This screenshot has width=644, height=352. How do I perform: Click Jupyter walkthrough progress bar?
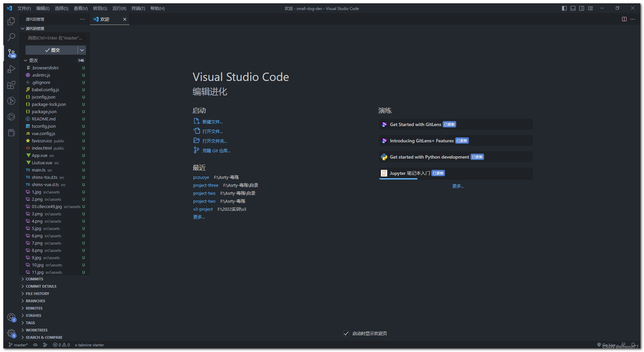(x=456, y=179)
